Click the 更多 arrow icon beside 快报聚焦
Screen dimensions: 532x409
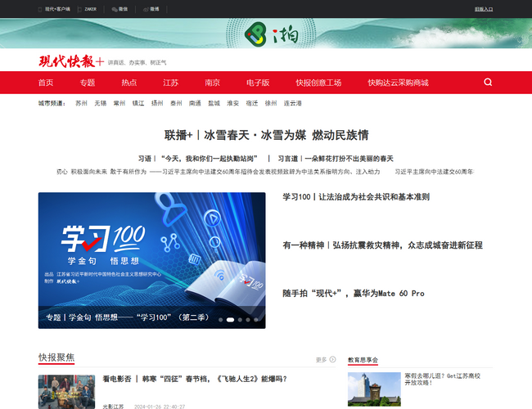pos(332,360)
